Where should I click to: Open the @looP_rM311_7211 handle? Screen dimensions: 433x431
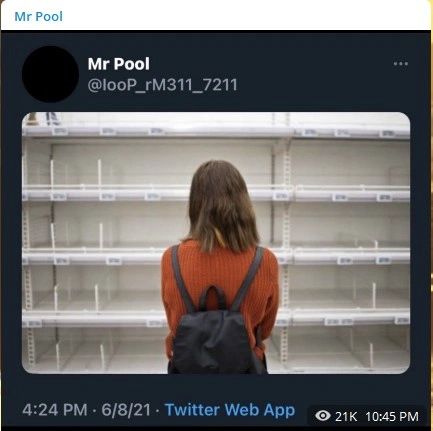coord(162,85)
